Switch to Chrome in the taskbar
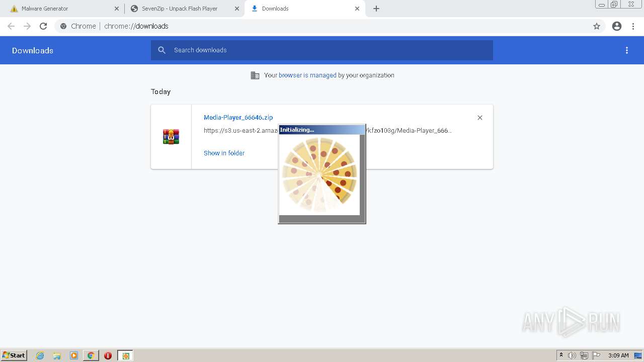644x362 pixels. (x=91, y=355)
